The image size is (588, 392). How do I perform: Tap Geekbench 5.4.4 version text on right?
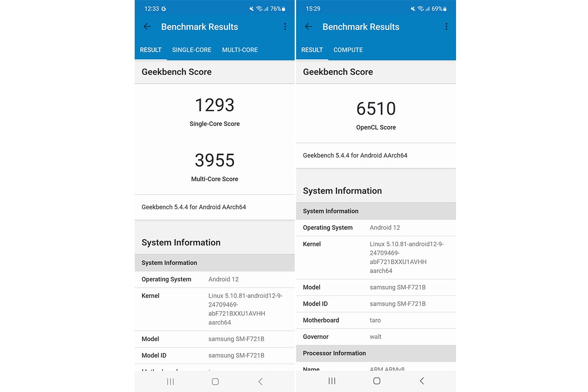(x=355, y=155)
